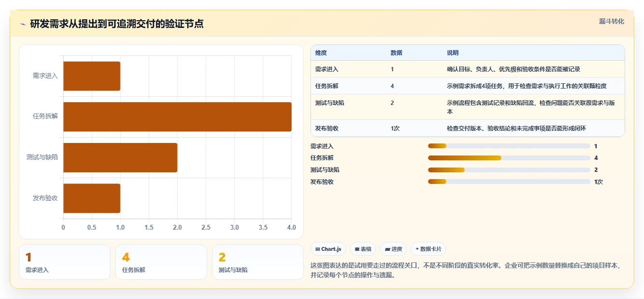
Task: Click the 发布验收 progress bar
Action: pos(509,182)
